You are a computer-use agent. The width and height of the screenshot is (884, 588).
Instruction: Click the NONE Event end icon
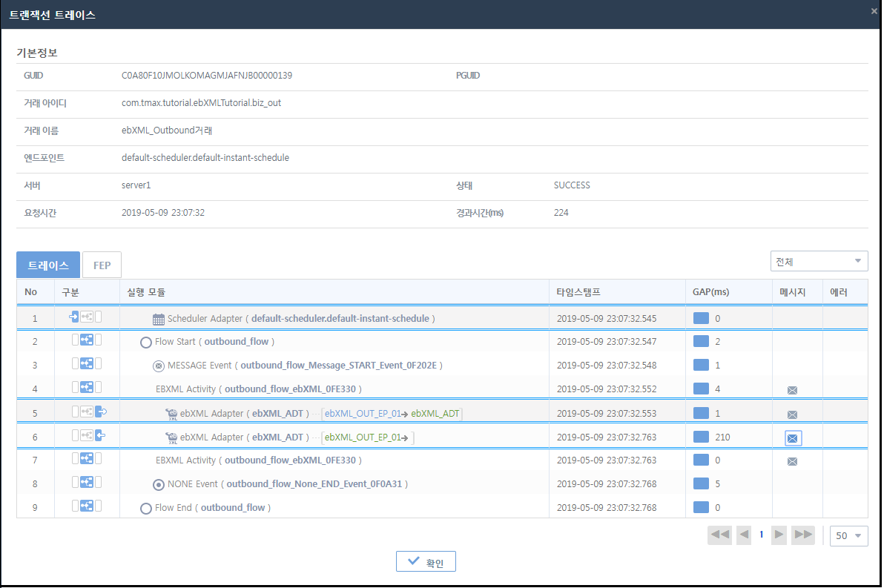pos(158,484)
